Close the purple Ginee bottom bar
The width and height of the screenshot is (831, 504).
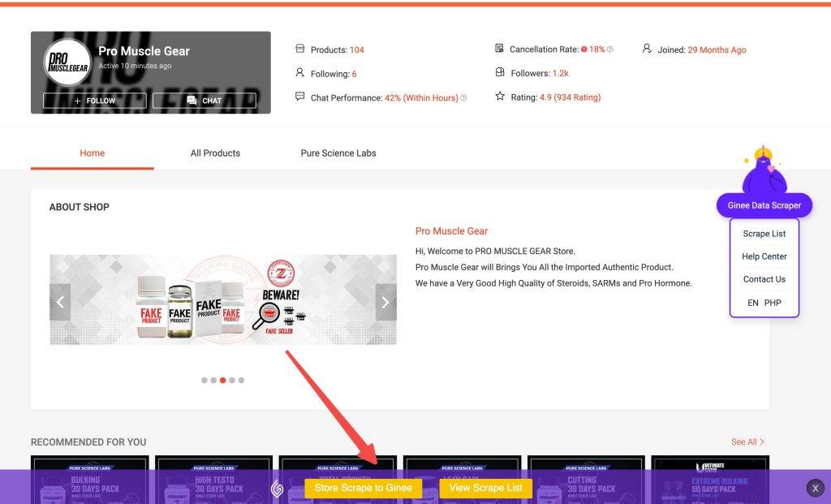815,488
